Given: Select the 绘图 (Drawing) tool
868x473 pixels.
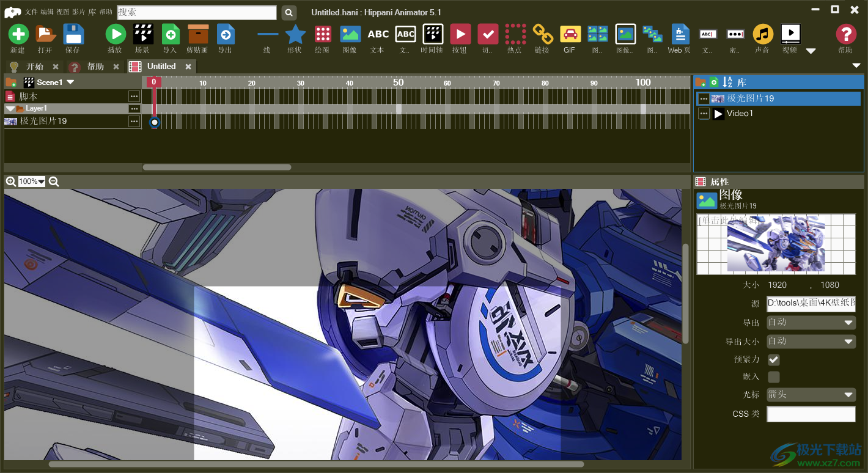Looking at the screenshot, I should coord(323,34).
